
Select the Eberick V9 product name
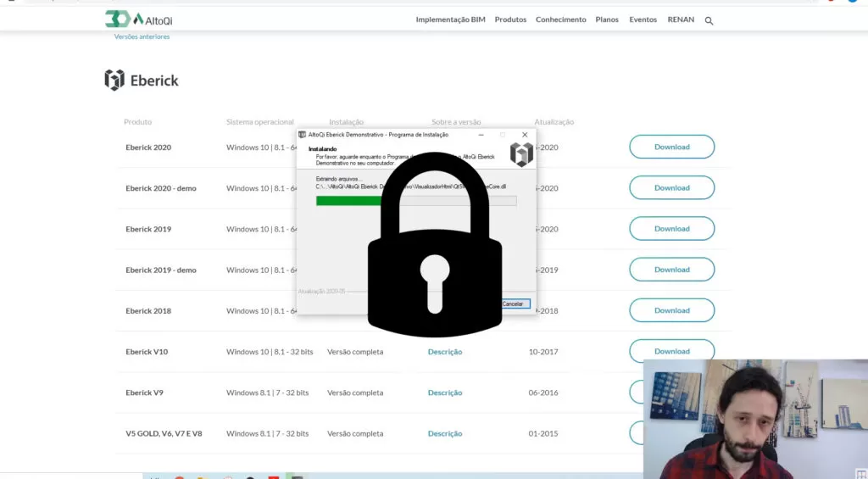click(x=144, y=393)
